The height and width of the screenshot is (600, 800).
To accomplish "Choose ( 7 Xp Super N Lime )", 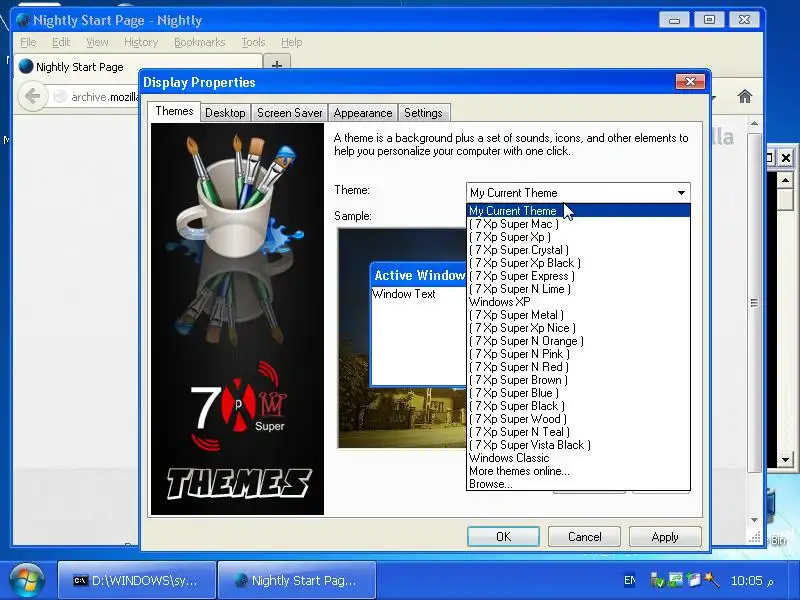I will (x=578, y=289).
